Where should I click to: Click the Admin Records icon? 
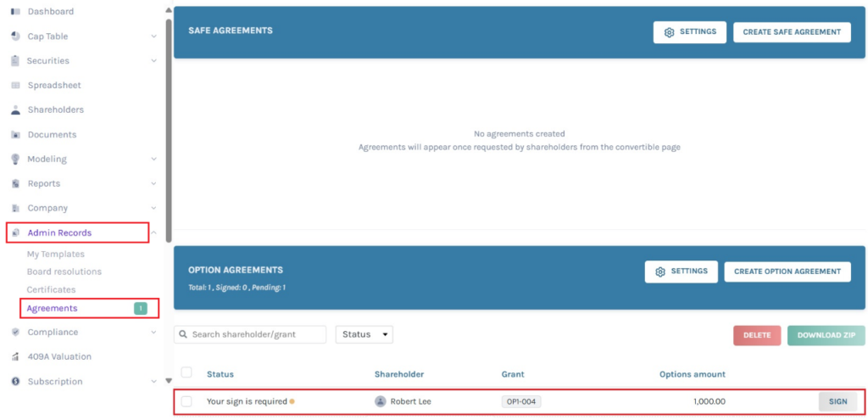pyautogui.click(x=15, y=232)
